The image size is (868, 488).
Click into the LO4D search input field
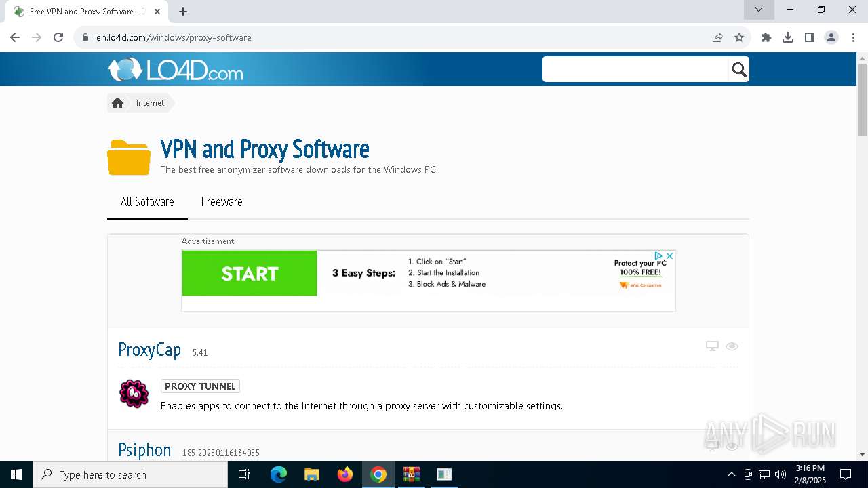(x=635, y=69)
